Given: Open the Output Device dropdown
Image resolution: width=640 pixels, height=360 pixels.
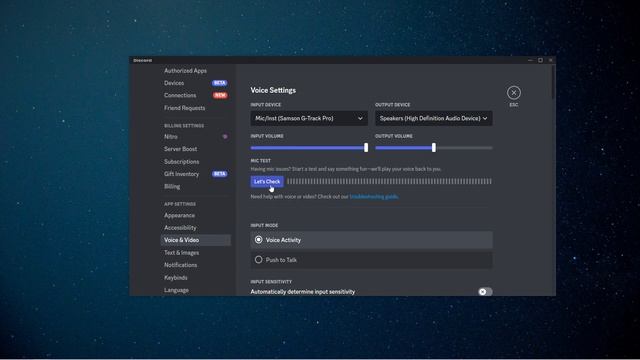Looking at the screenshot, I should point(433,118).
